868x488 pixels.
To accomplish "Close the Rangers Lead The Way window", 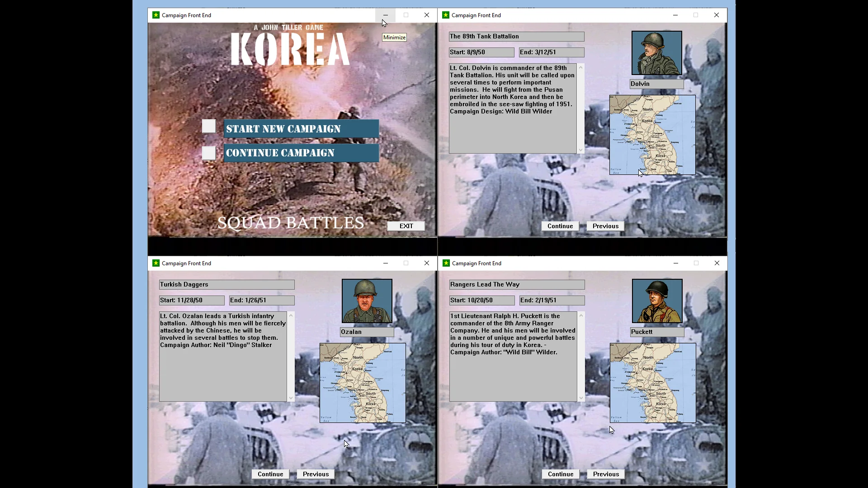I will point(717,263).
